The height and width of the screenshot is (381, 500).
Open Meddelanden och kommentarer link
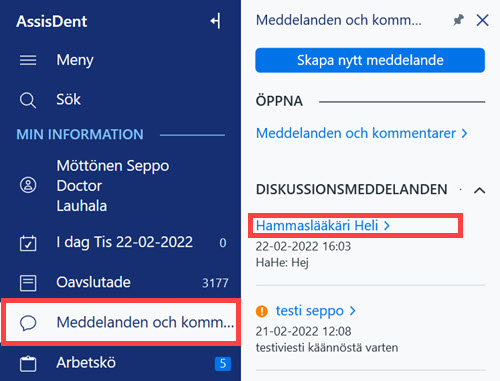(x=362, y=133)
